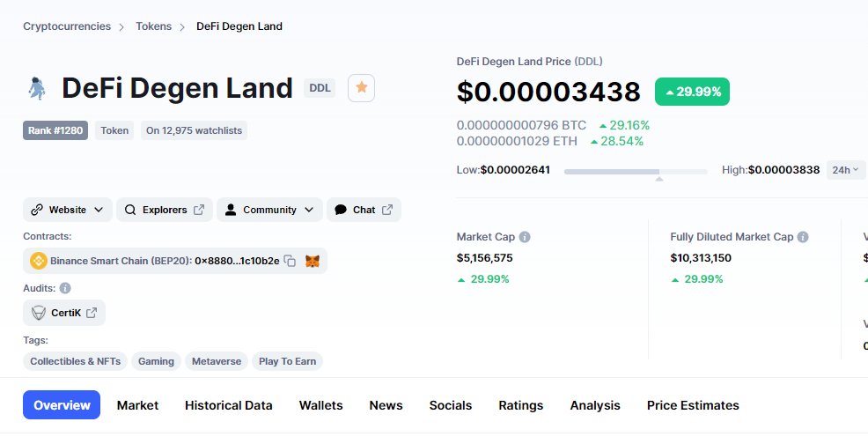Click the 0.000000000796 BTC price
Image resolution: width=868 pixels, height=444 pixels.
click(x=521, y=125)
